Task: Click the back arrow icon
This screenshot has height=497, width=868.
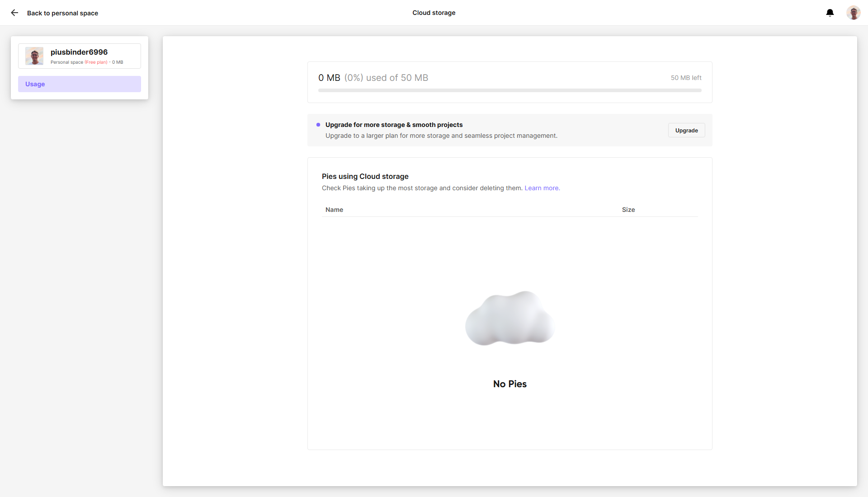Action: [x=14, y=13]
